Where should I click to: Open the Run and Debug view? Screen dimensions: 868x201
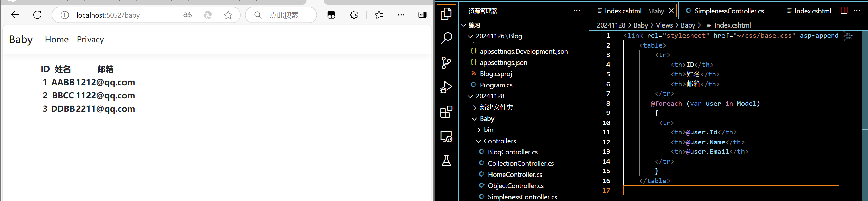[x=446, y=87]
